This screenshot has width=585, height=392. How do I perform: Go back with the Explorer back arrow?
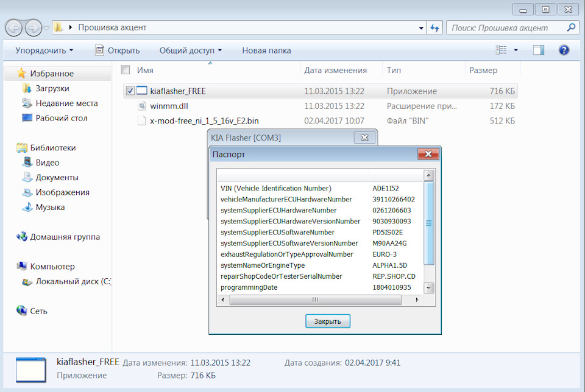[14, 28]
